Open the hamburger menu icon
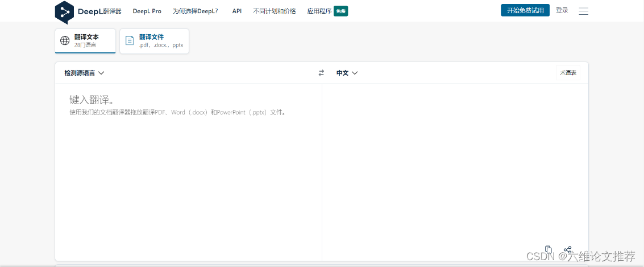The width and height of the screenshot is (644, 267). click(583, 11)
